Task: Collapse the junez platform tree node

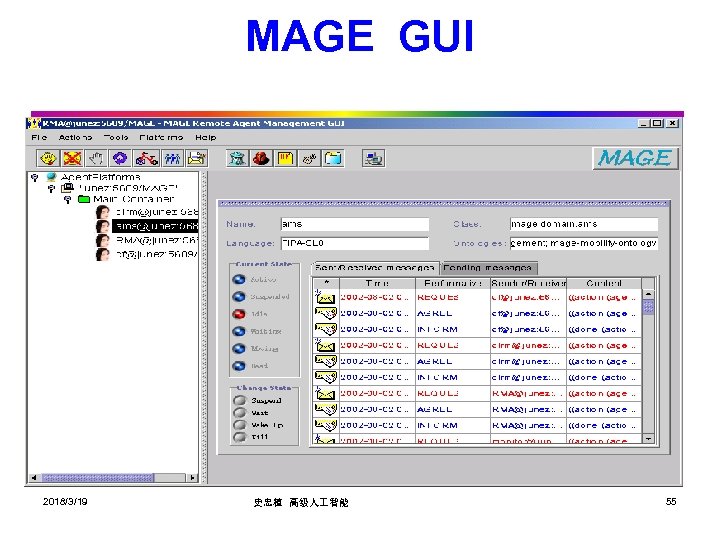Action: (x=51, y=188)
